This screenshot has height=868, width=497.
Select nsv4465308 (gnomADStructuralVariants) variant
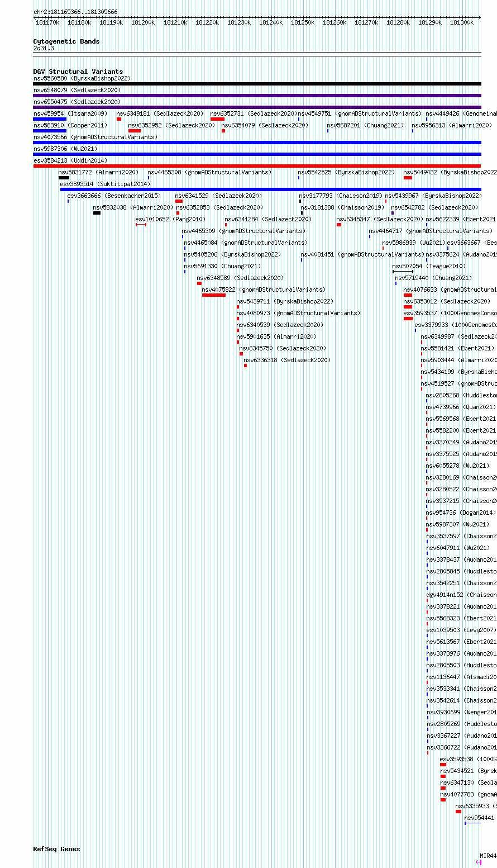point(210,173)
